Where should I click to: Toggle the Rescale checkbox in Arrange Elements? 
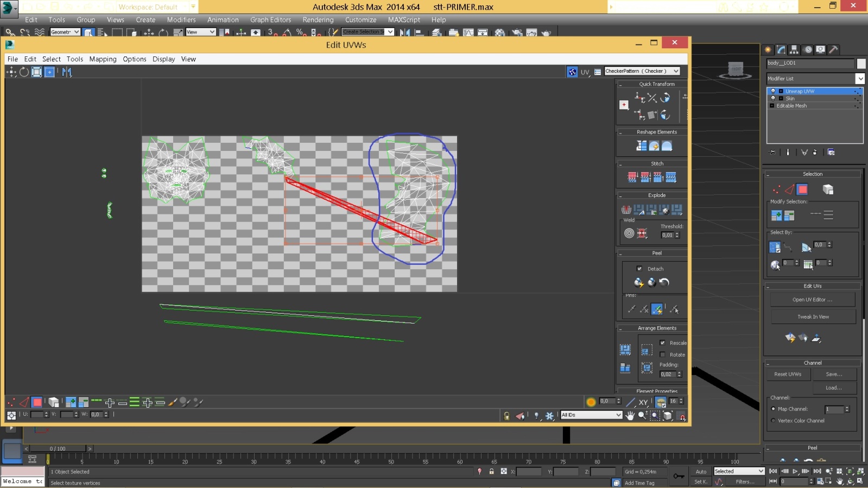[662, 343]
